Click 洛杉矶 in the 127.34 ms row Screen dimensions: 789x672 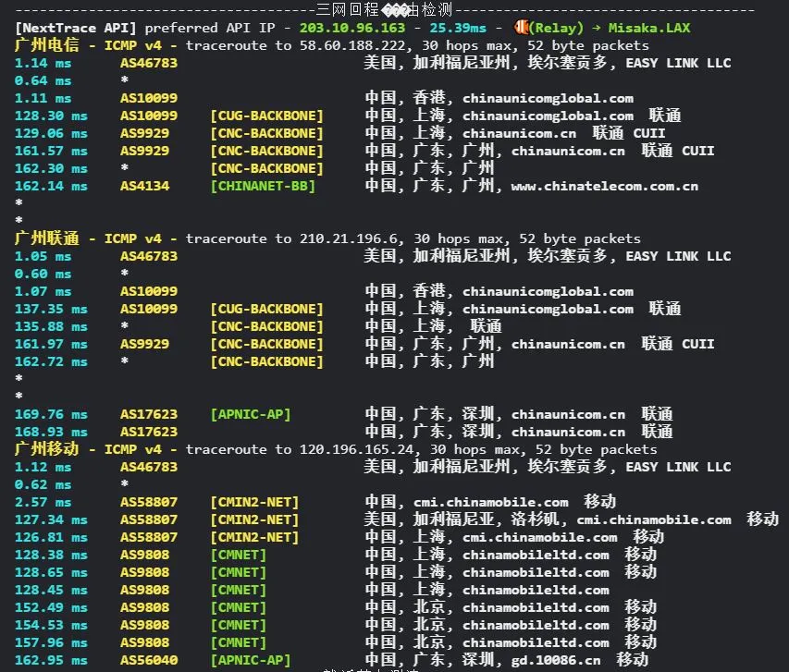click(x=535, y=519)
